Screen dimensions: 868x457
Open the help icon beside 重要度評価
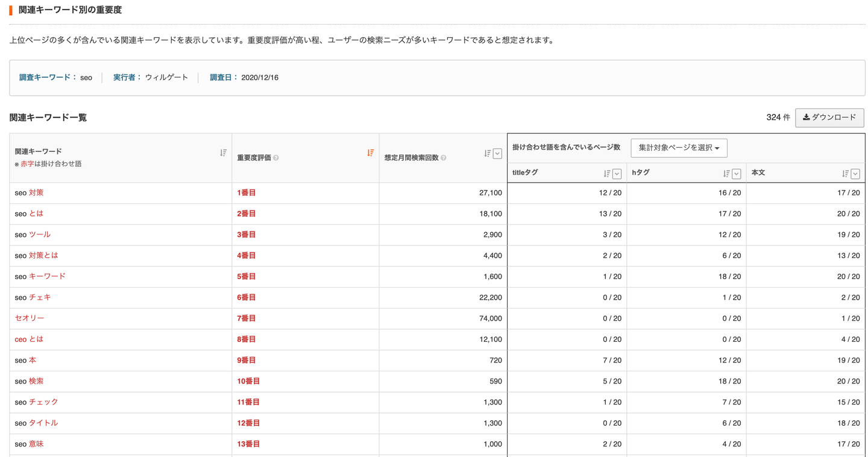[x=276, y=158]
